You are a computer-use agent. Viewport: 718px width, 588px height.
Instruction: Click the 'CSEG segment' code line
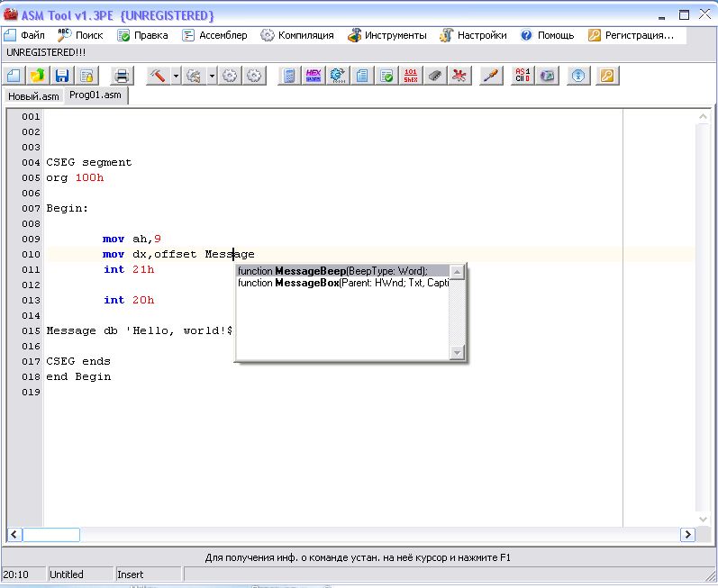(89, 162)
